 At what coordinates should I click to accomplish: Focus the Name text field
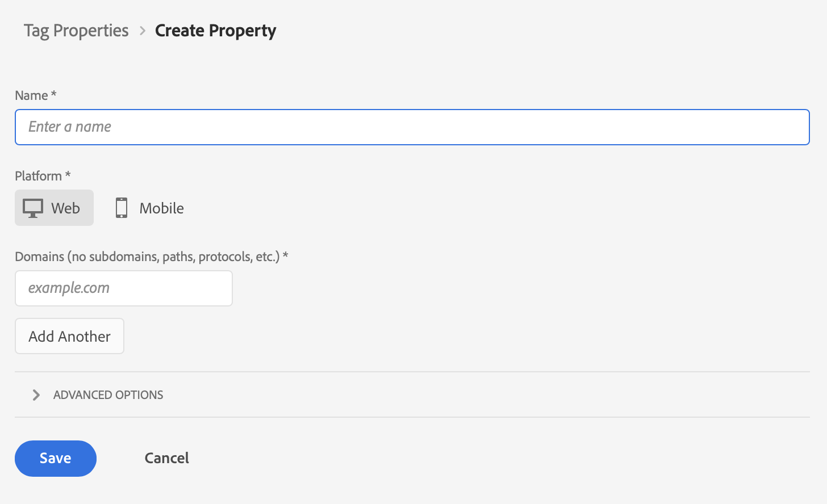(x=412, y=127)
